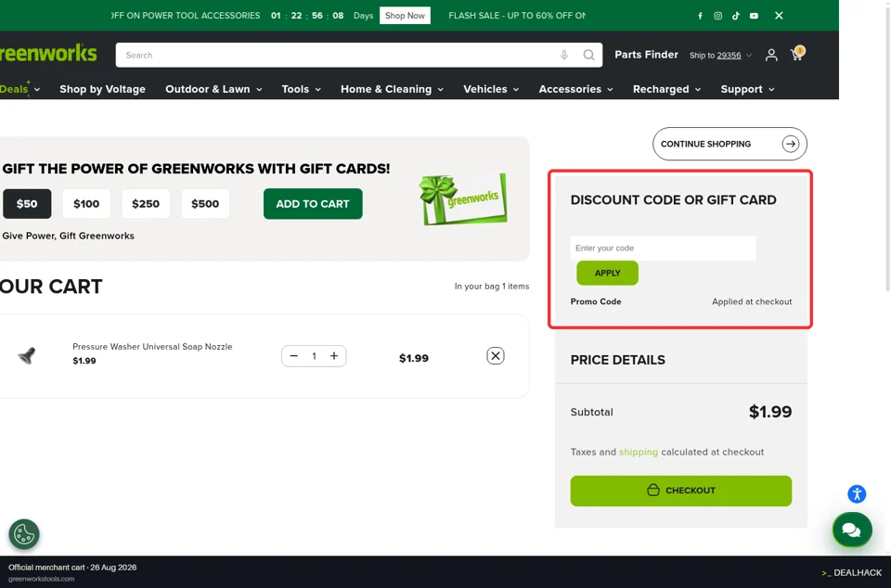Image resolution: width=891 pixels, height=588 pixels.
Task: Open Greenworks Facebook page icon
Action: click(700, 16)
